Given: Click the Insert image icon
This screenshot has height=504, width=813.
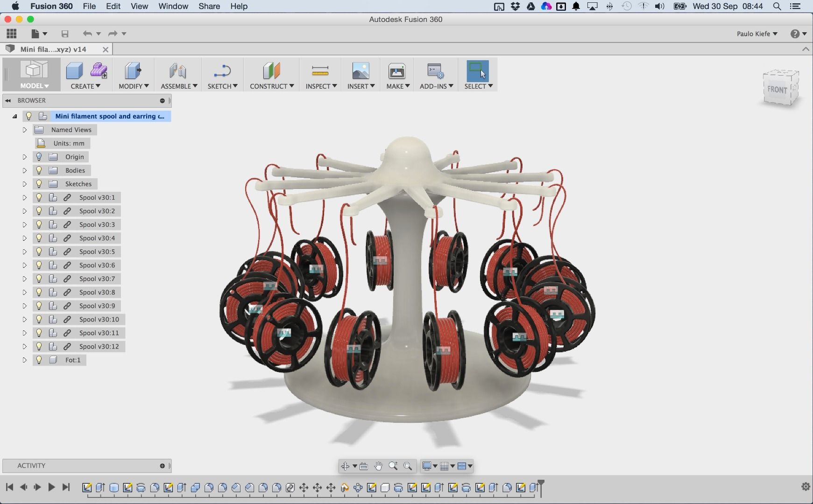Looking at the screenshot, I should pos(360,71).
